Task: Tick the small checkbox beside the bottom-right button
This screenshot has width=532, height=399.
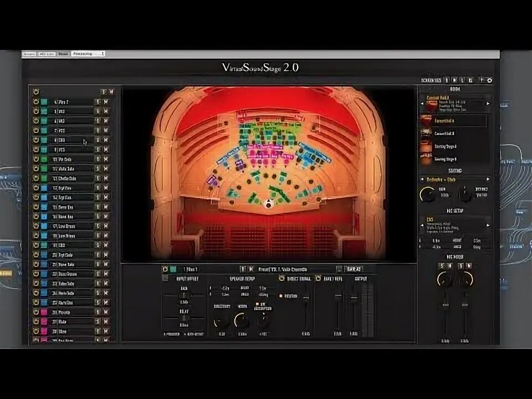Action: 339,269
